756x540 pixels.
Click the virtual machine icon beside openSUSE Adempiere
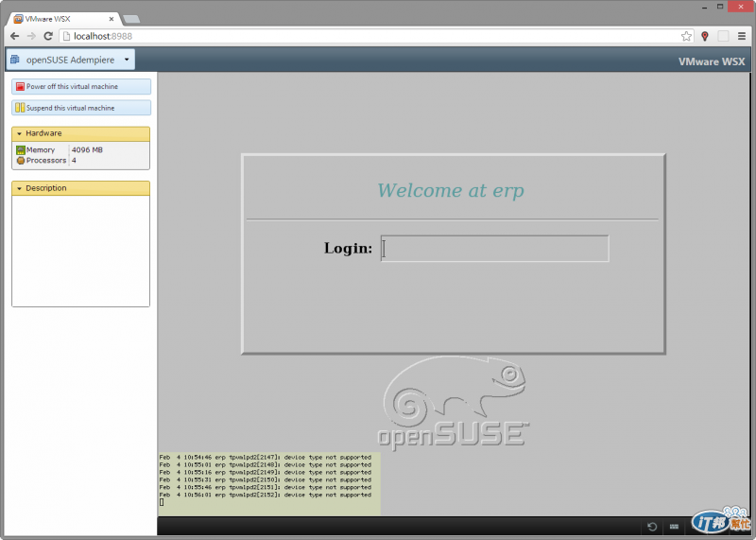click(15, 60)
